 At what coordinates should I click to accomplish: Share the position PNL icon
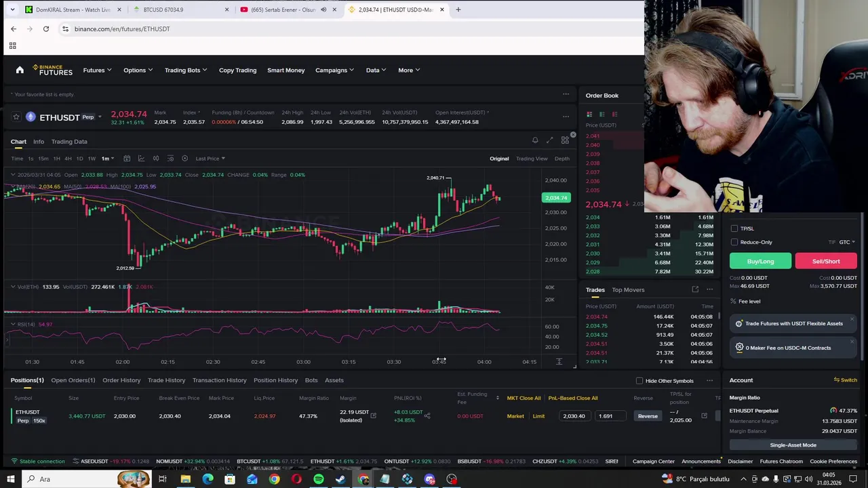[427, 416]
